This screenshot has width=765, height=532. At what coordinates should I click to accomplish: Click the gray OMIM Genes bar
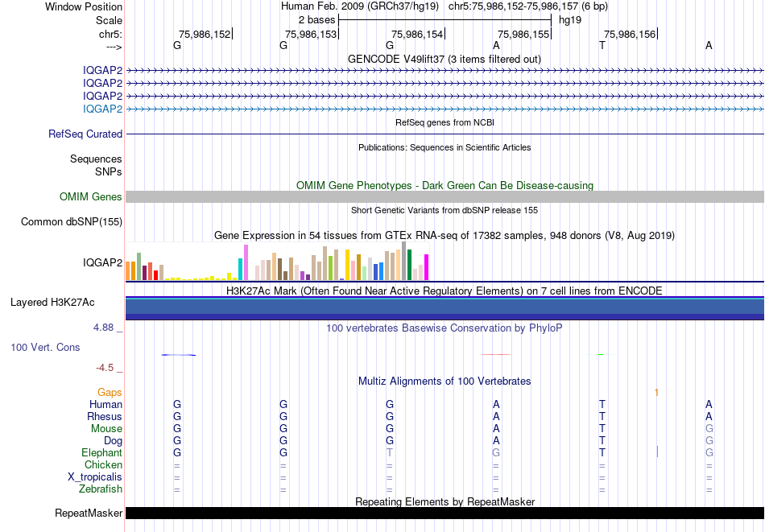click(x=445, y=196)
